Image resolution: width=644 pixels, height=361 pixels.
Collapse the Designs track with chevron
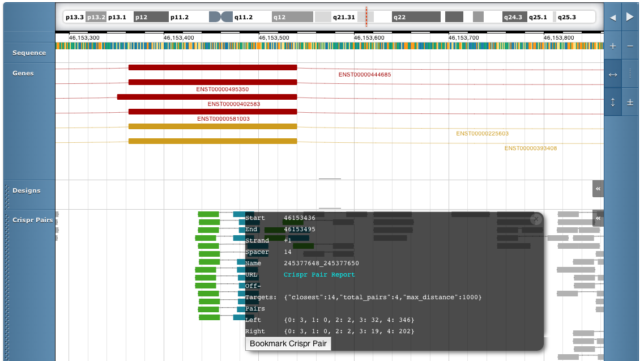[598, 189]
